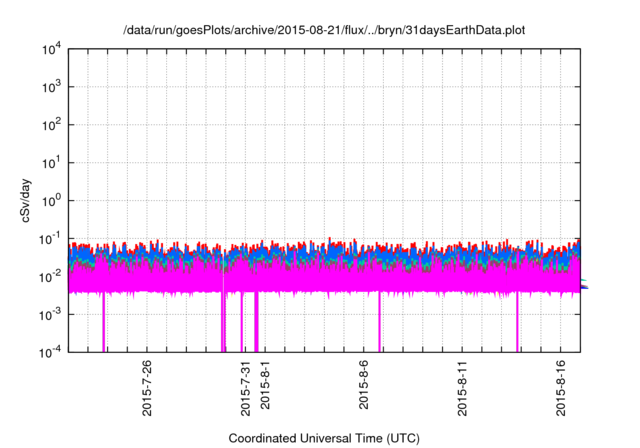Click the 10^-3 y-axis tick label
This screenshot has height=448, width=640.
pos(50,315)
